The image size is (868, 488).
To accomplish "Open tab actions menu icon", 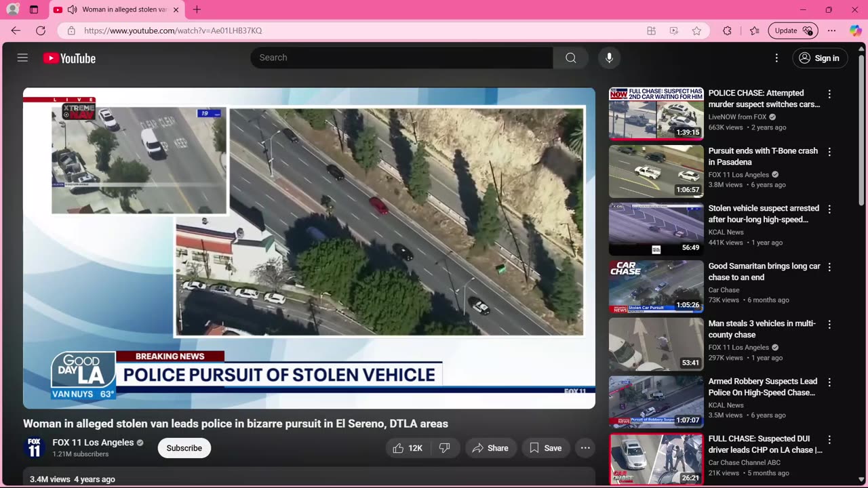I will click(34, 9).
